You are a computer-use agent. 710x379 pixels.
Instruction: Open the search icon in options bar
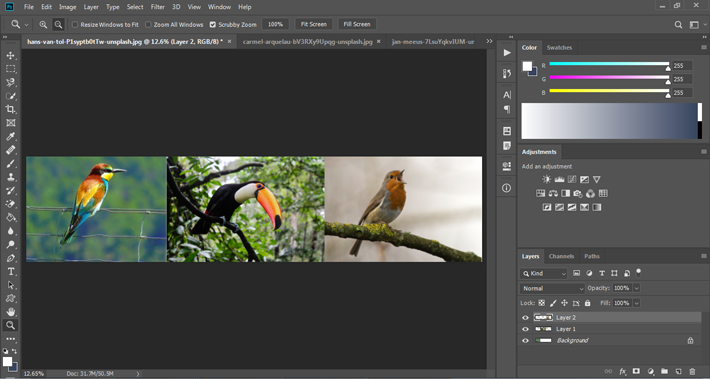[678, 25]
